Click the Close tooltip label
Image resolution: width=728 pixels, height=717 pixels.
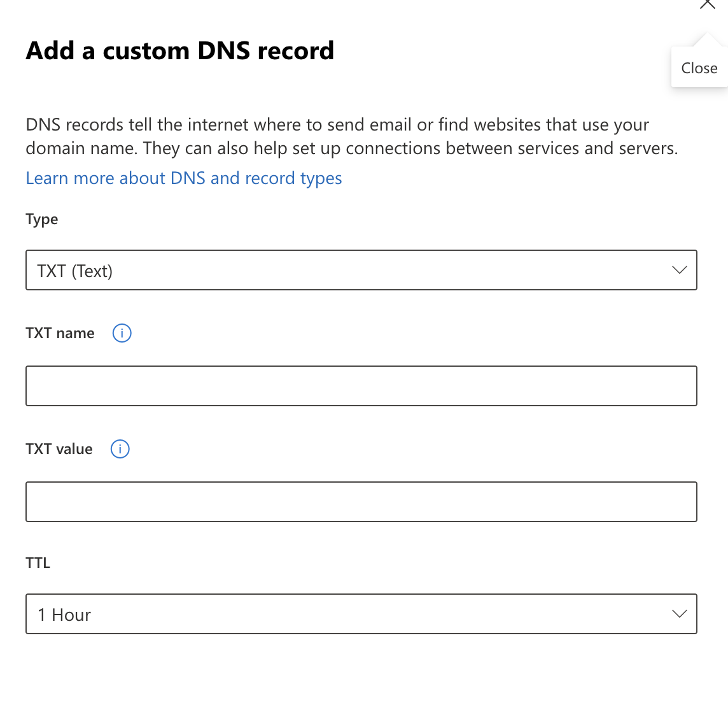pos(699,68)
